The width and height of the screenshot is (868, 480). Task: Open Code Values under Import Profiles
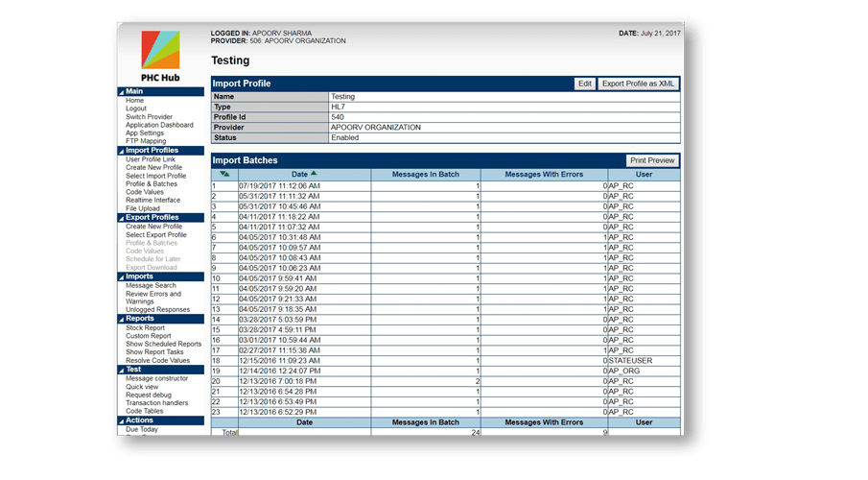(145, 192)
